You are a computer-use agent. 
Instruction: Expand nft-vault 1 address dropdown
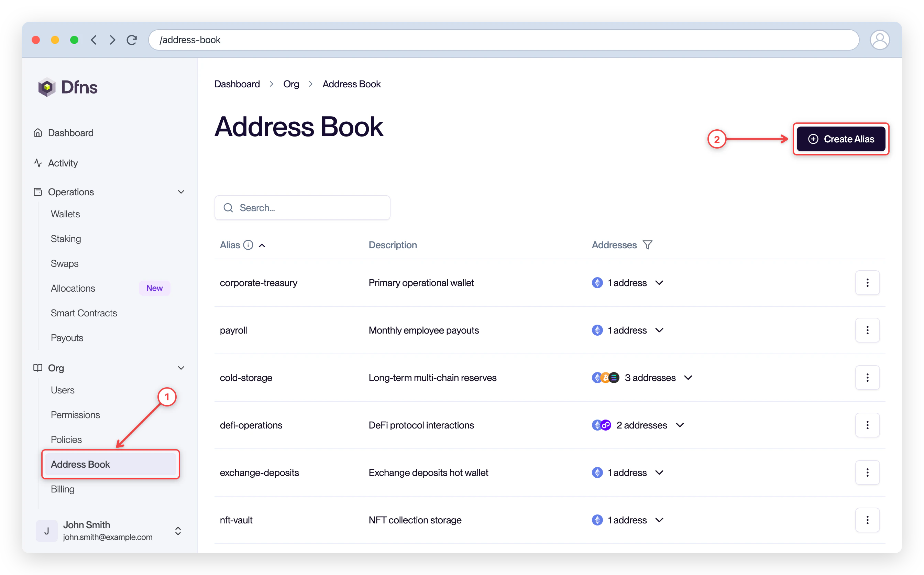pos(659,520)
